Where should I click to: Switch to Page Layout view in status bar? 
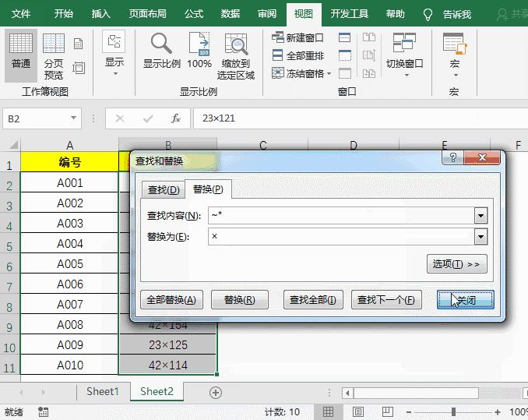[x=358, y=411]
